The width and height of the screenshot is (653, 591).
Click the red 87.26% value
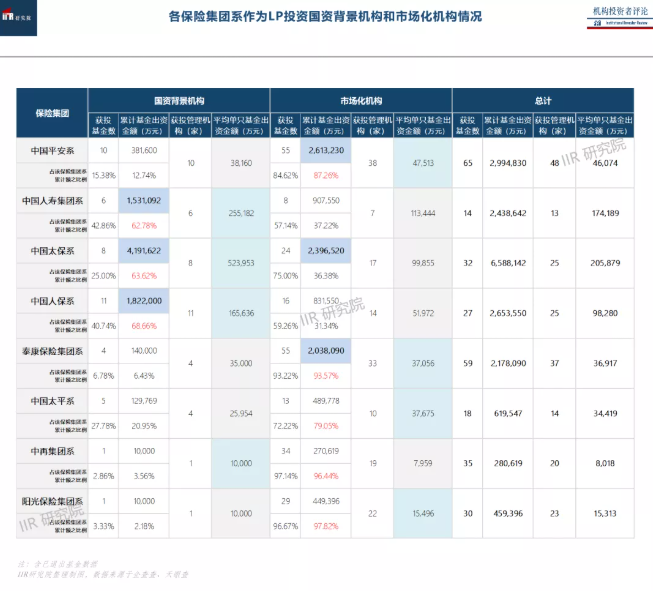[326, 175]
